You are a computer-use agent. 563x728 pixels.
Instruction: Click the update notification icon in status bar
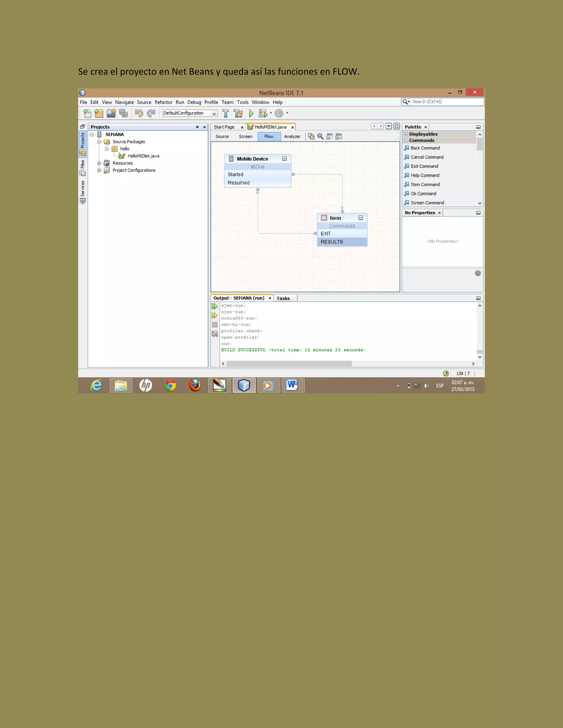point(446,373)
